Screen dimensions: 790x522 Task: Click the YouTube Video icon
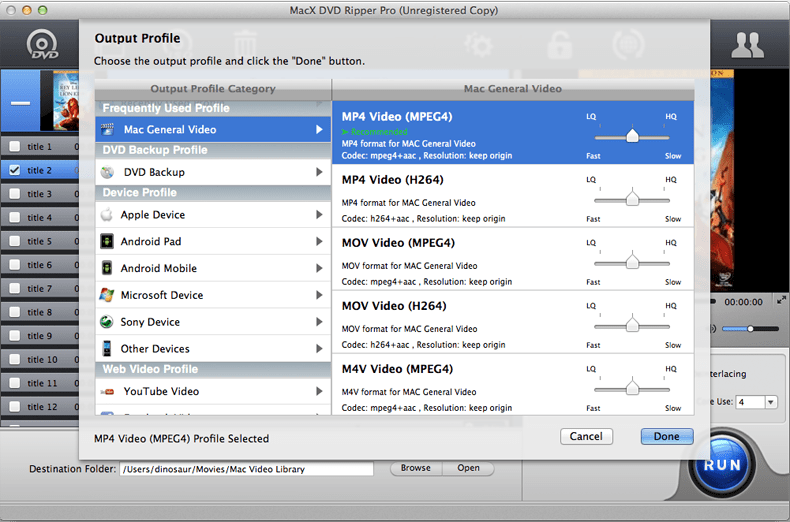(x=107, y=392)
